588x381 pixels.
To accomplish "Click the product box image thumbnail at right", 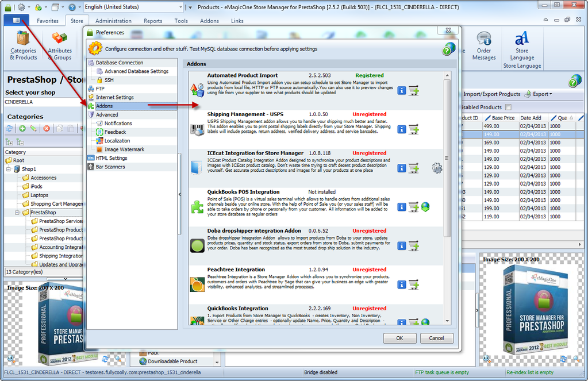I will point(535,310).
